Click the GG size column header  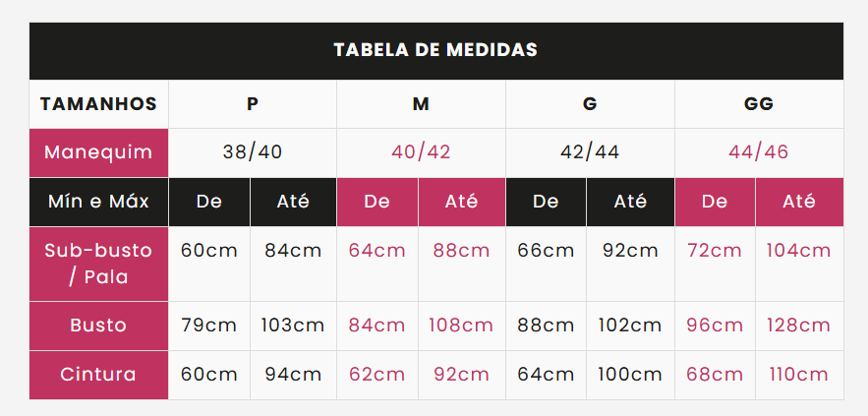(x=759, y=104)
